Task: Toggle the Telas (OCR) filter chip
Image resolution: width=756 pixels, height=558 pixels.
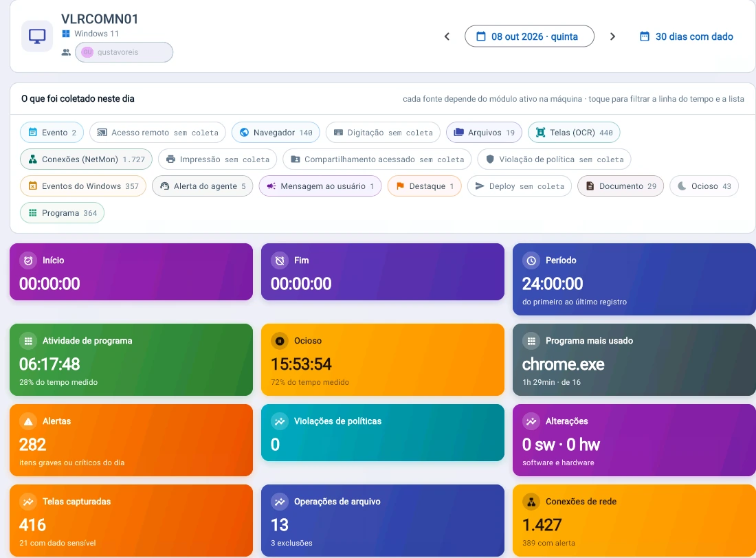Action: pyautogui.click(x=574, y=133)
